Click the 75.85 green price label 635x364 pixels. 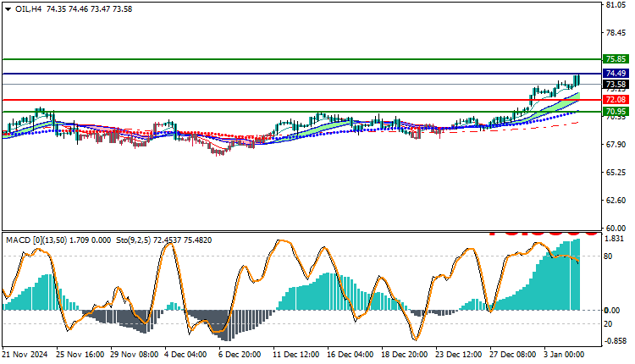[x=616, y=59]
